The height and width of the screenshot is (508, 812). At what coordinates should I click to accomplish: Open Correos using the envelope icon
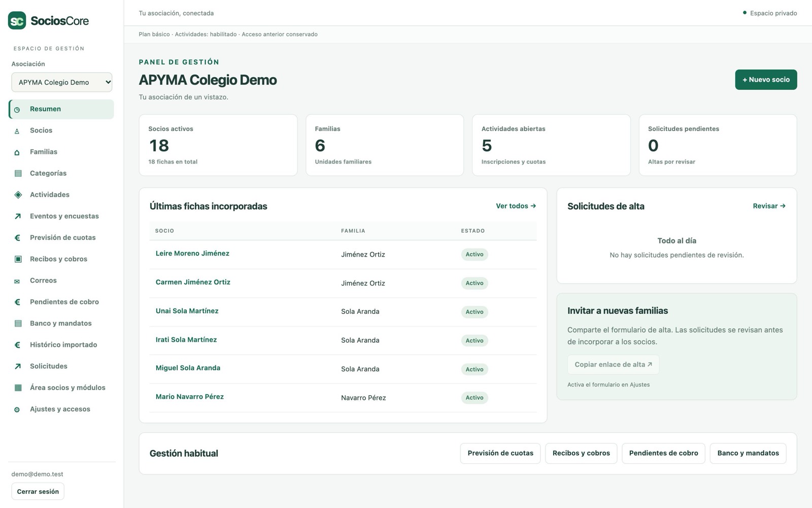pyautogui.click(x=17, y=281)
